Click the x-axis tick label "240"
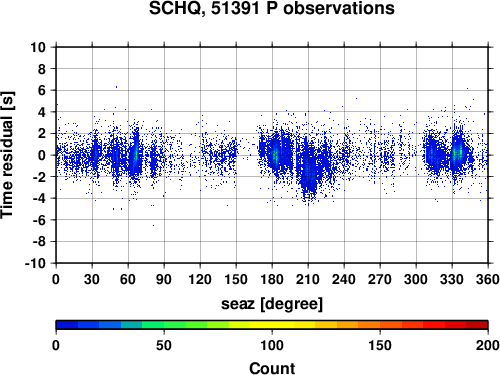Viewport: 500px width, 375px height. (x=344, y=279)
